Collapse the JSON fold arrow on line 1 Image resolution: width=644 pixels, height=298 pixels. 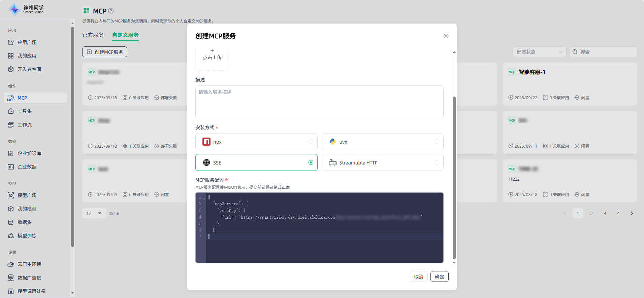(204, 198)
